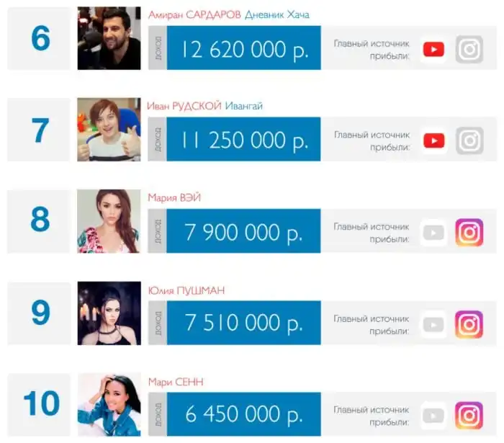Screen dimensions: 504x443
Task: Click the grey Instagram icon in Иван Рудской's row
Action: pos(469,140)
